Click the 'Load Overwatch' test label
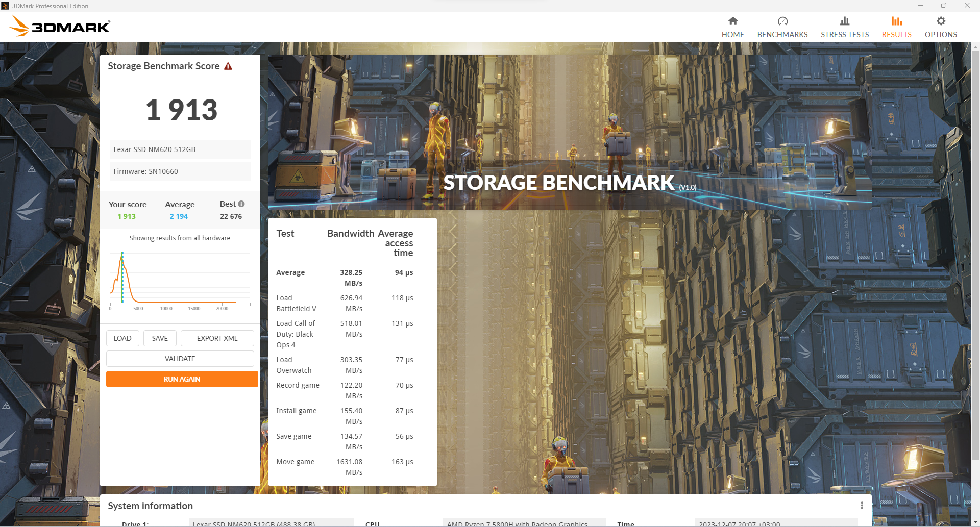Screen dimensions: 980x527 coord(294,365)
